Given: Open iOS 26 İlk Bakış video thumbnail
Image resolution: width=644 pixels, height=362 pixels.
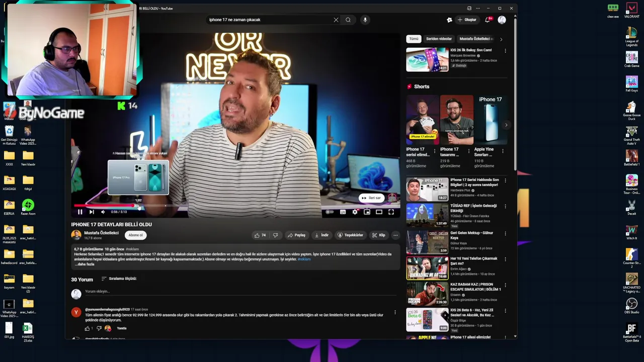Looking at the screenshot, I should (x=427, y=59).
